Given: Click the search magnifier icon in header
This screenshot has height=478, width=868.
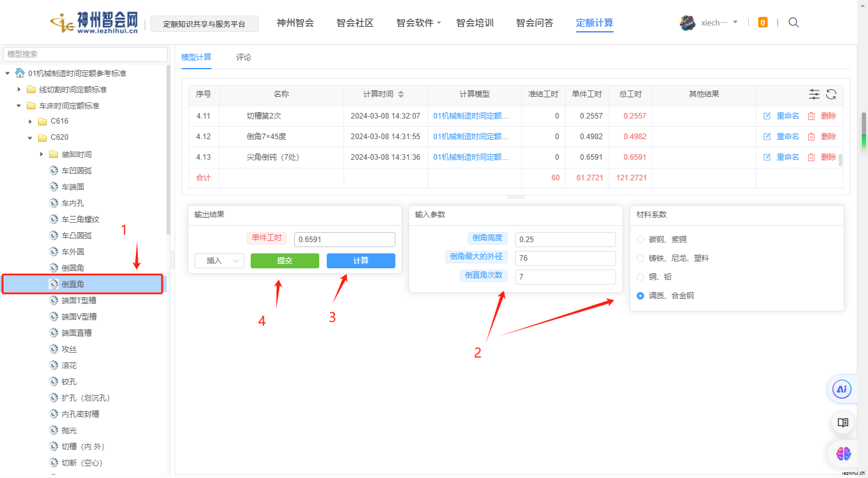Looking at the screenshot, I should point(794,22).
